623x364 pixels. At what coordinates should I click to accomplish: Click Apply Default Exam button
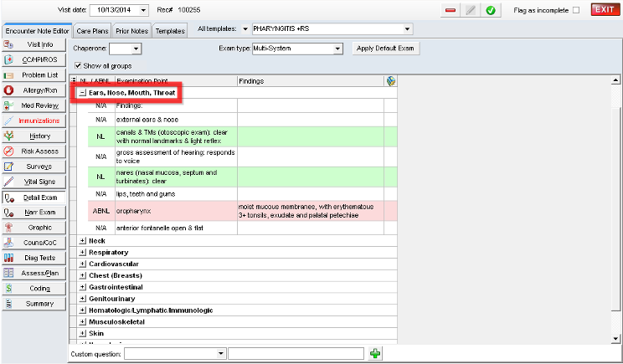385,49
